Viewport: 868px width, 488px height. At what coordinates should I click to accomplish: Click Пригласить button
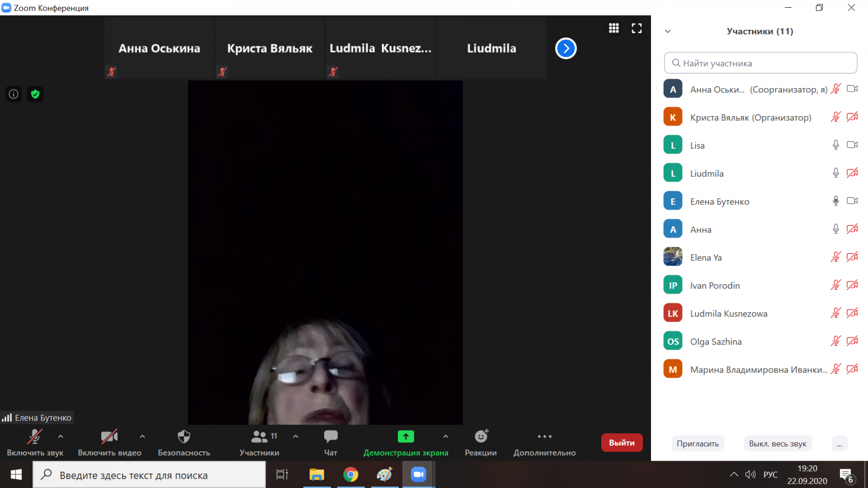(x=698, y=444)
